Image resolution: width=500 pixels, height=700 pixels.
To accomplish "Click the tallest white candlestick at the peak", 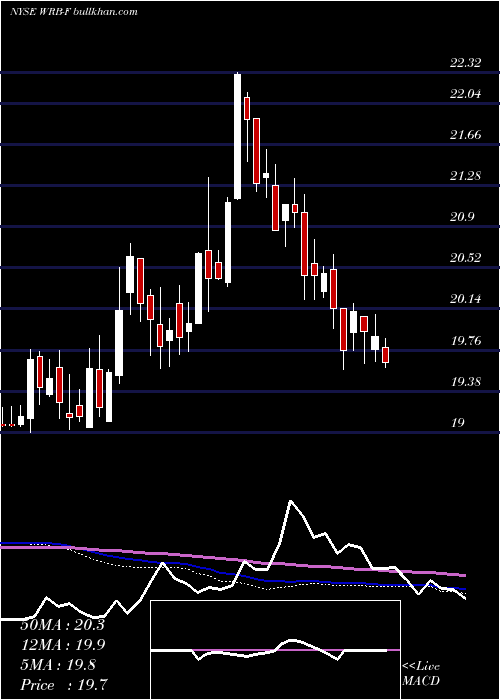I will (238, 136).
